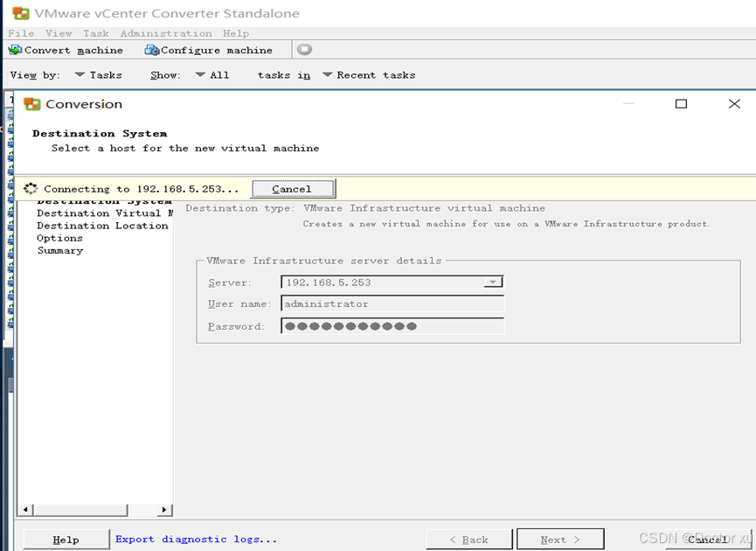
Task: Click the User name field
Action: coord(392,304)
